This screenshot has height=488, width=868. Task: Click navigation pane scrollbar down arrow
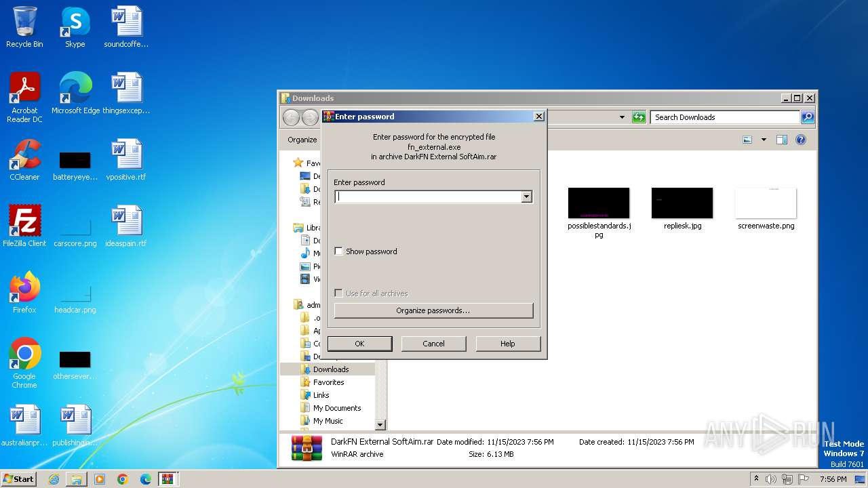pos(380,425)
